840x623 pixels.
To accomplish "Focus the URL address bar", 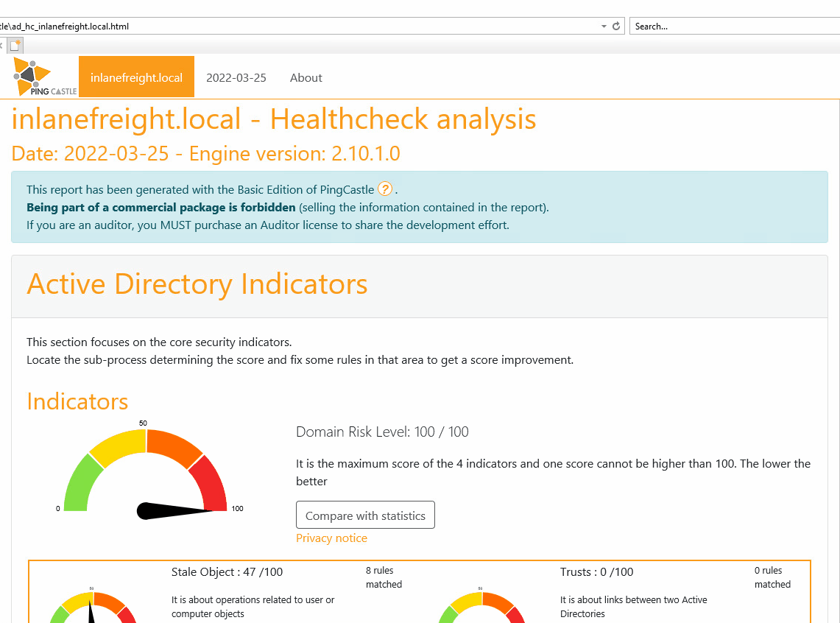I will pos(294,27).
